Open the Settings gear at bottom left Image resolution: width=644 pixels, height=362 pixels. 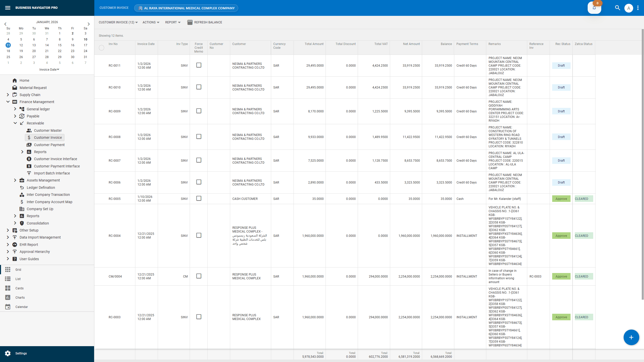coord(8,353)
